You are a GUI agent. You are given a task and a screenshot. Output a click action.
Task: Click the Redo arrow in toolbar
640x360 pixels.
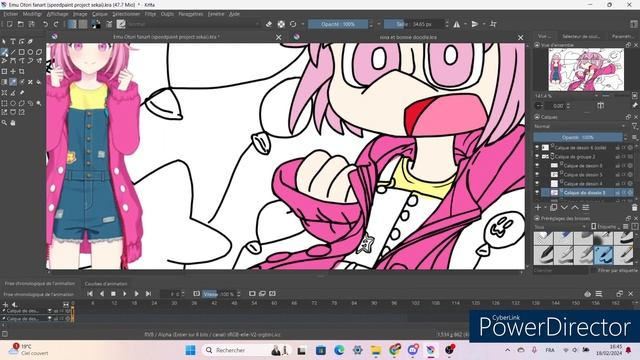click(56, 24)
